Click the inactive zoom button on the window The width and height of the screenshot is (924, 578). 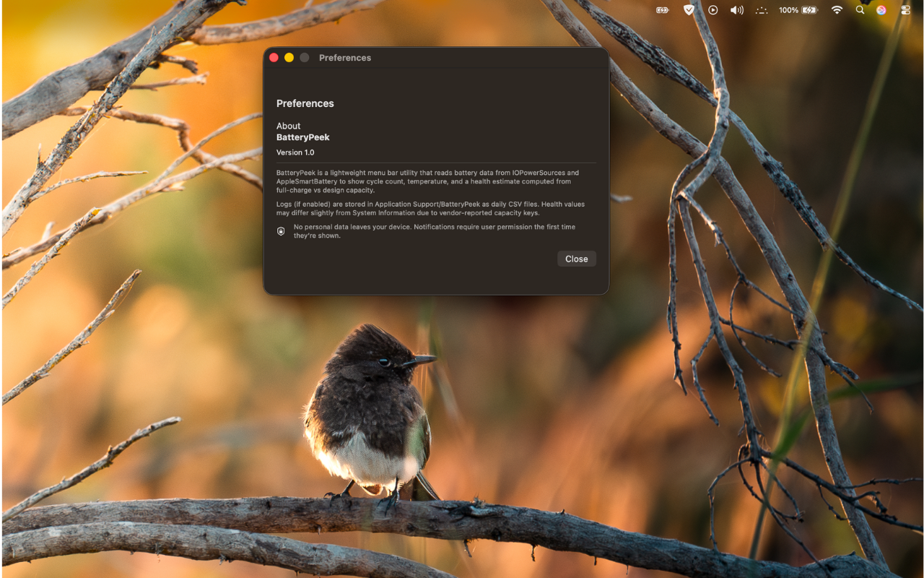(x=304, y=57)
